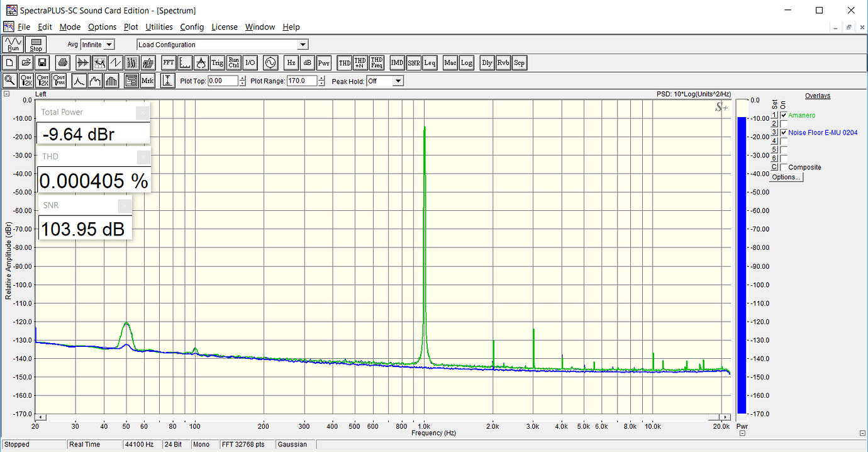This screenshot has width=868, height=452.
Task: Open the Utilities menu
Action: click(x=159, y=27)
